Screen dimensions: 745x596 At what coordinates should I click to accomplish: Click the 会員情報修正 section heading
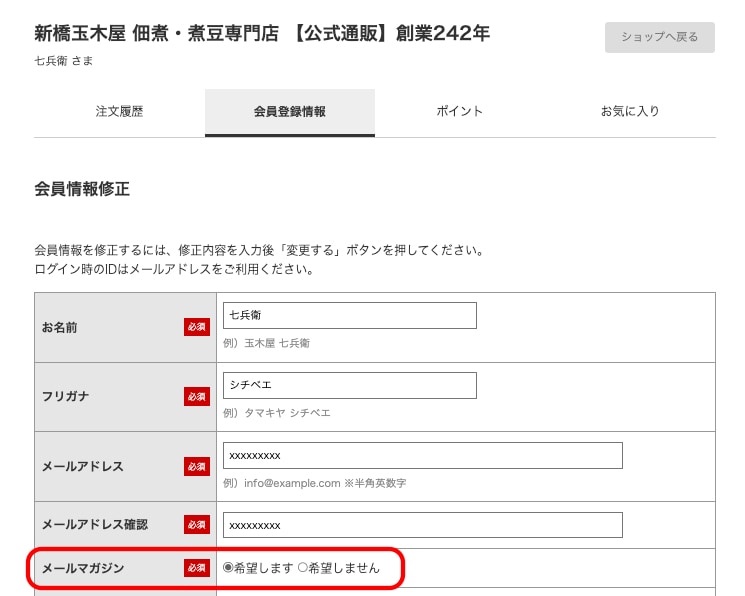[x=82, y=189]
